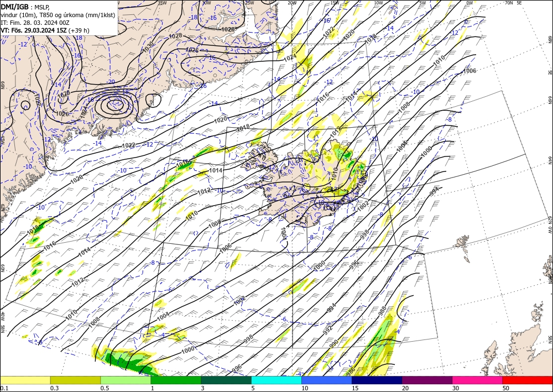Click the '986' isobar label
Viewport: 553px width, 392px height.
350,371
